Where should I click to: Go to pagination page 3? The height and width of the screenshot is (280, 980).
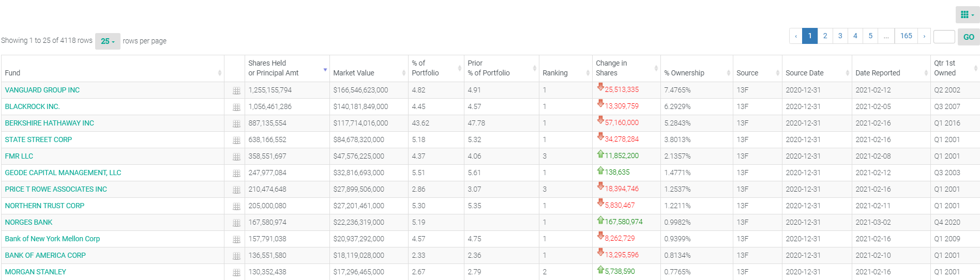pos(840,36)
